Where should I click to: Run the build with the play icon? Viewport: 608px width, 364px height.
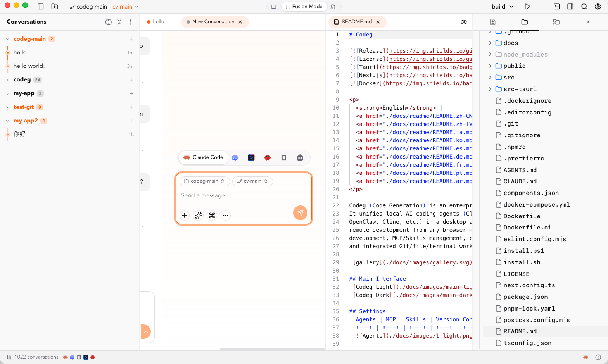(527, 7)
